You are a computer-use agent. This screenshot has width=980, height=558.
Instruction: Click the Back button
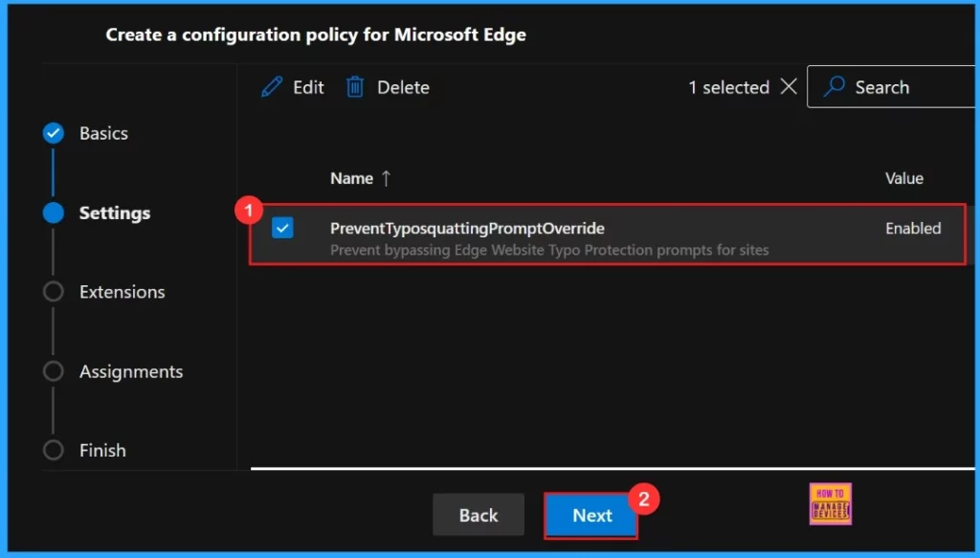(x=479, y=515)
